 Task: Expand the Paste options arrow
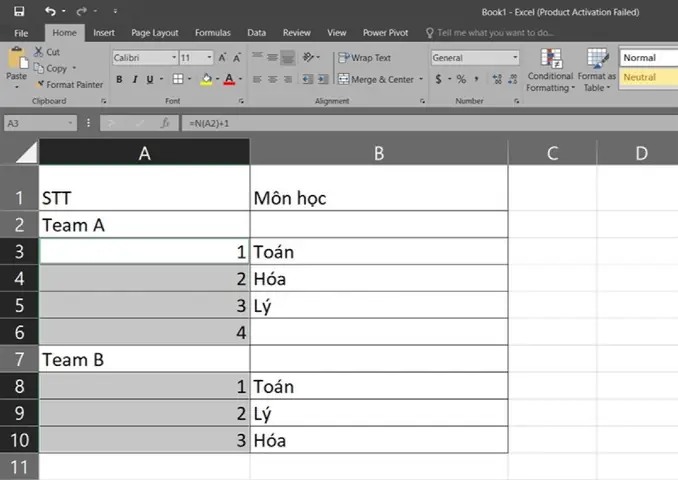(16, 87)
